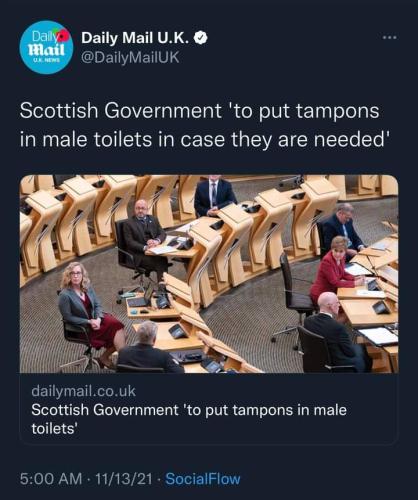The height and width of the screenshot is (500, 418).
Task: Click the standing man in navy suit
Action: (214, 195)
